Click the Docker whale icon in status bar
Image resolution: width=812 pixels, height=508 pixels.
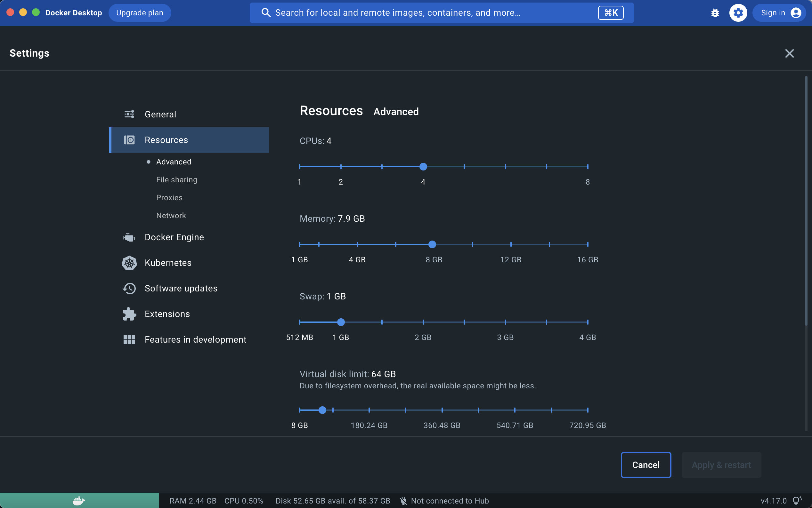tap(79, 501)
